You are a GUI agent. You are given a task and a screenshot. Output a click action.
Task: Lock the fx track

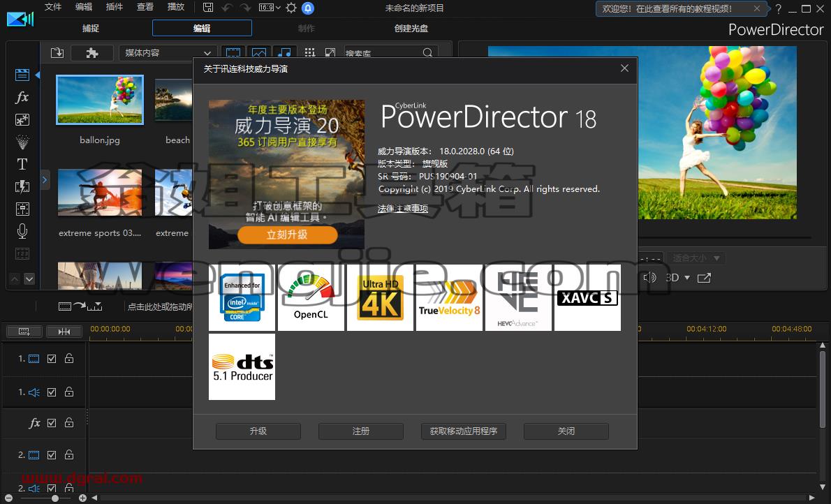pyautogui.click(x=69, y=422)
